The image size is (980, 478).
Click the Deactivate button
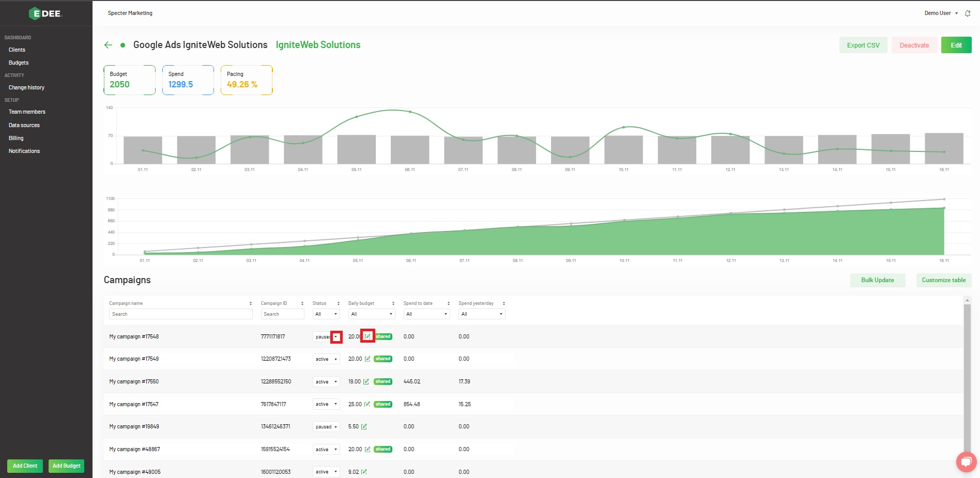914,45
